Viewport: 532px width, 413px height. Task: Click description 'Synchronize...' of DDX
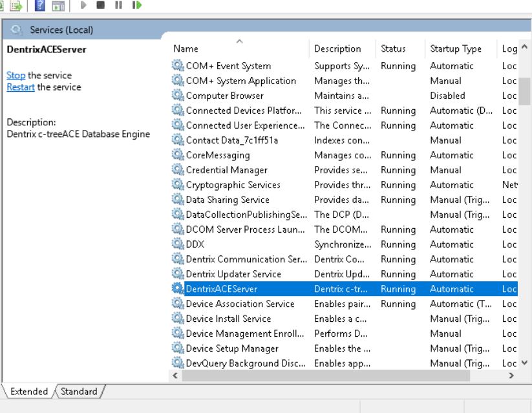(343, 244)
